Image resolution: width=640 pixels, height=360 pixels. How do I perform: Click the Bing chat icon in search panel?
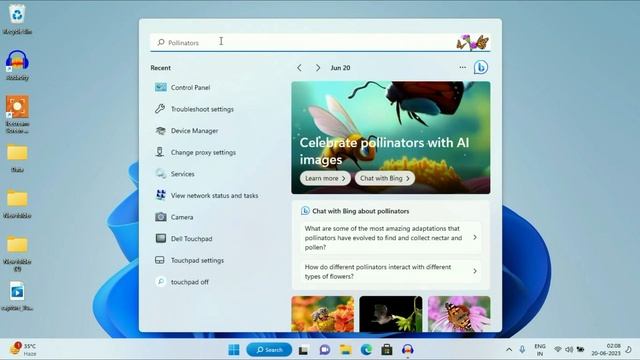click(x=481, y=67)
